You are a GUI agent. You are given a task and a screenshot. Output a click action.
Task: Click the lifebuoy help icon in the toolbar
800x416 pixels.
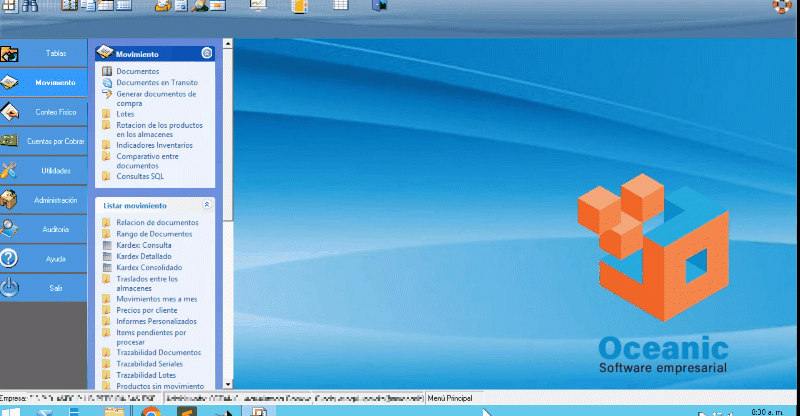pyautogui.click(x=781, y=6)
